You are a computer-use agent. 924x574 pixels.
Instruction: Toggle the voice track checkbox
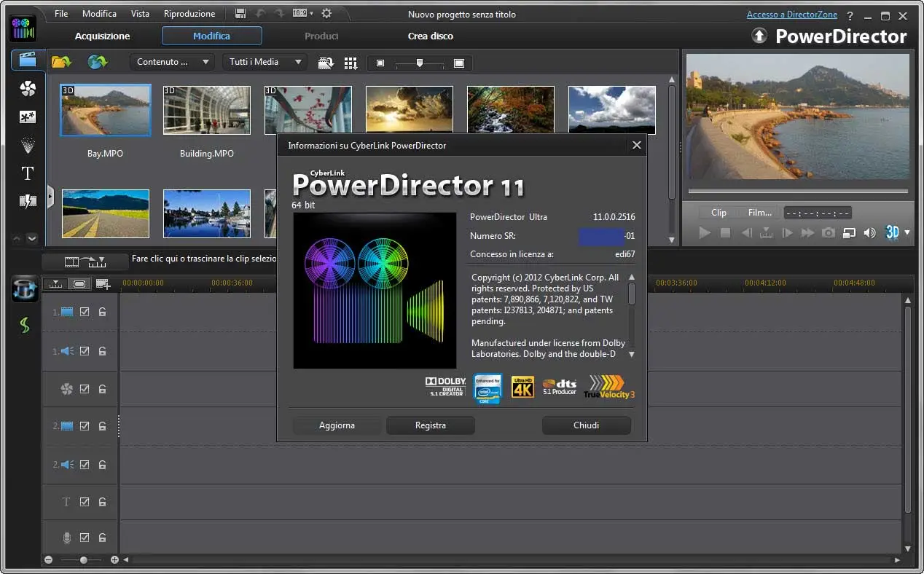pos(85,538)
